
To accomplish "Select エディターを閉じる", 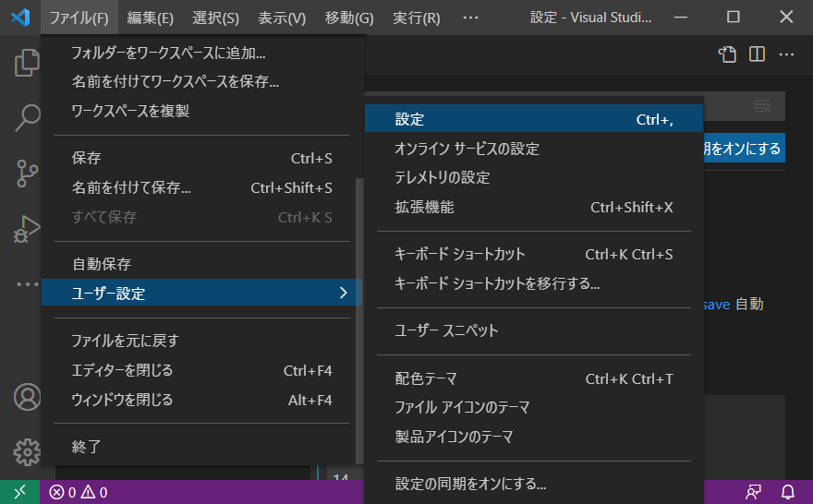I will coord(202,370).
